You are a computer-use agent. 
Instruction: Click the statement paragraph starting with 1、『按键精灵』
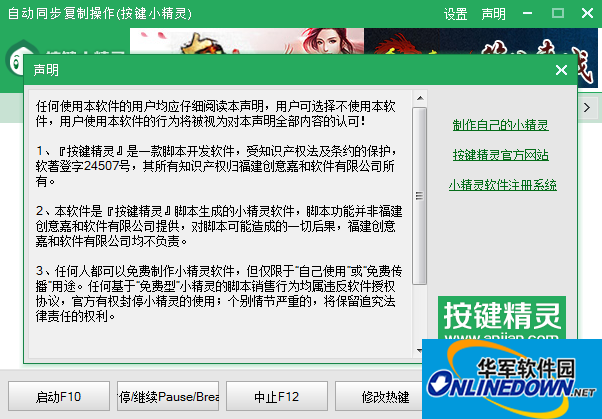(x=217, y=166)
